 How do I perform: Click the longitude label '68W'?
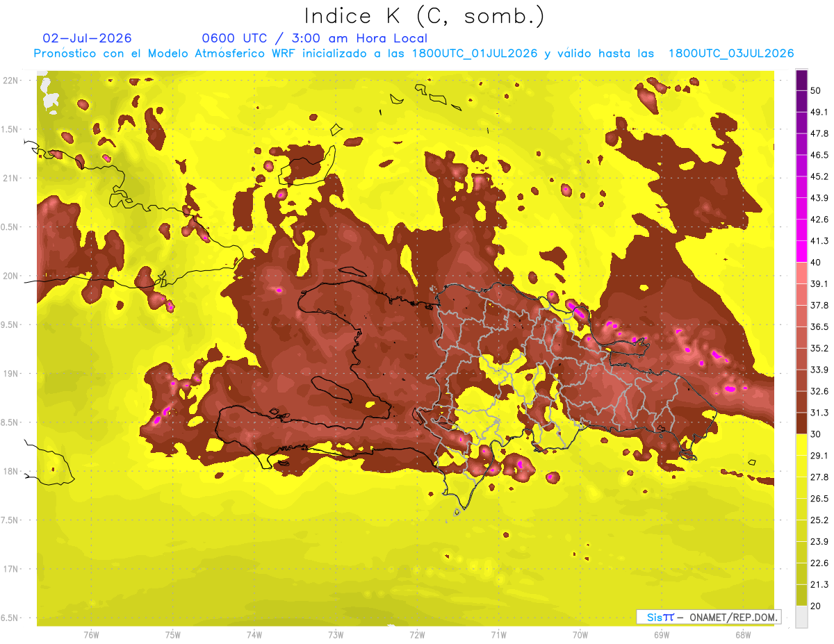(743, 635)
